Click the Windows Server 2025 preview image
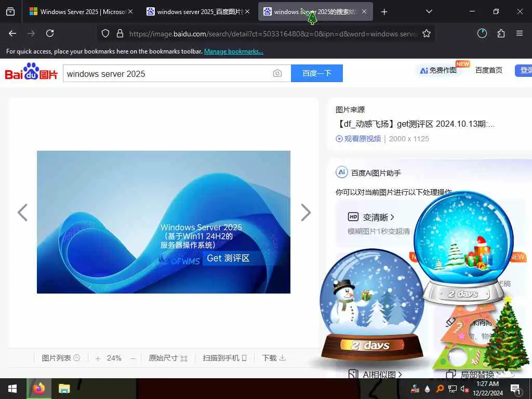This screenshot has height=399, width=532. pyautogui.click(x=164, y=222)
